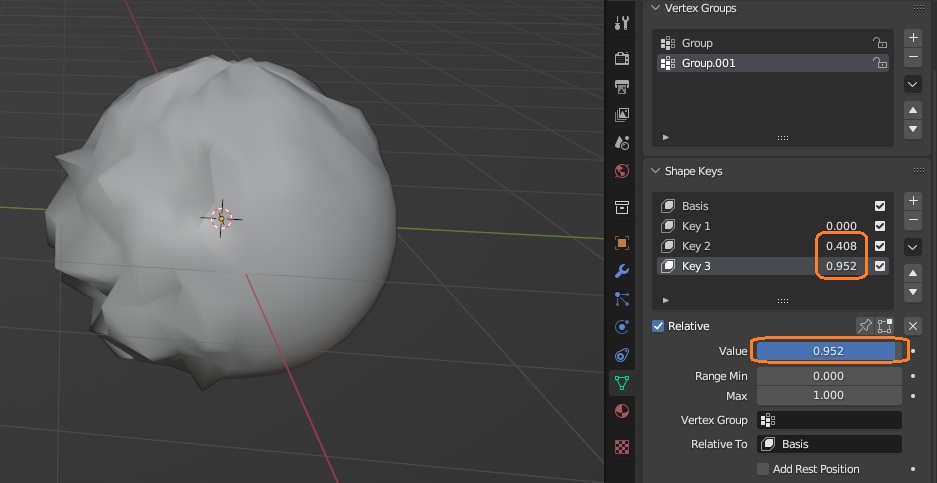Open the Material properties tab

(621, 411)
